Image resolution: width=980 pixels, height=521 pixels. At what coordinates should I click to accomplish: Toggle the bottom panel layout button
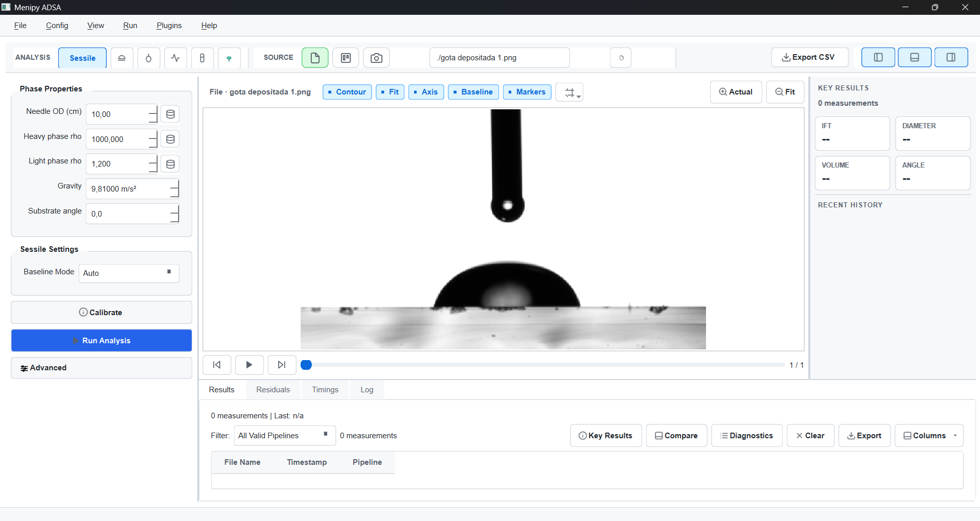click(915, 57)
